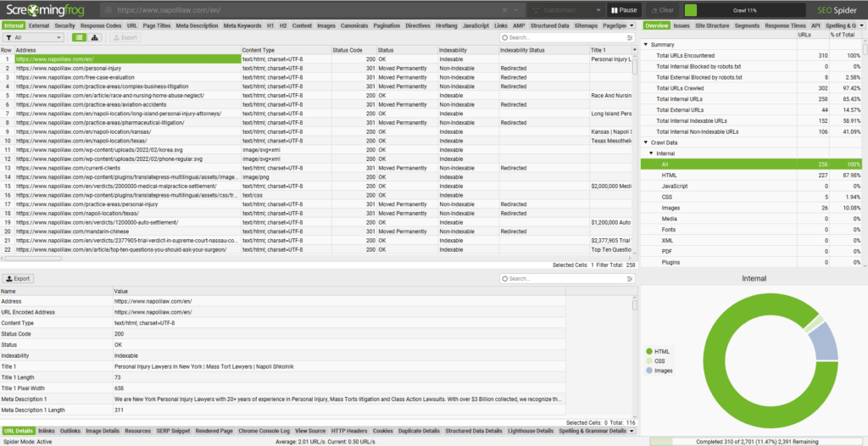Click HTML legend dot in chart
This screenshot has height=446, width=868.
coord(648,351)
